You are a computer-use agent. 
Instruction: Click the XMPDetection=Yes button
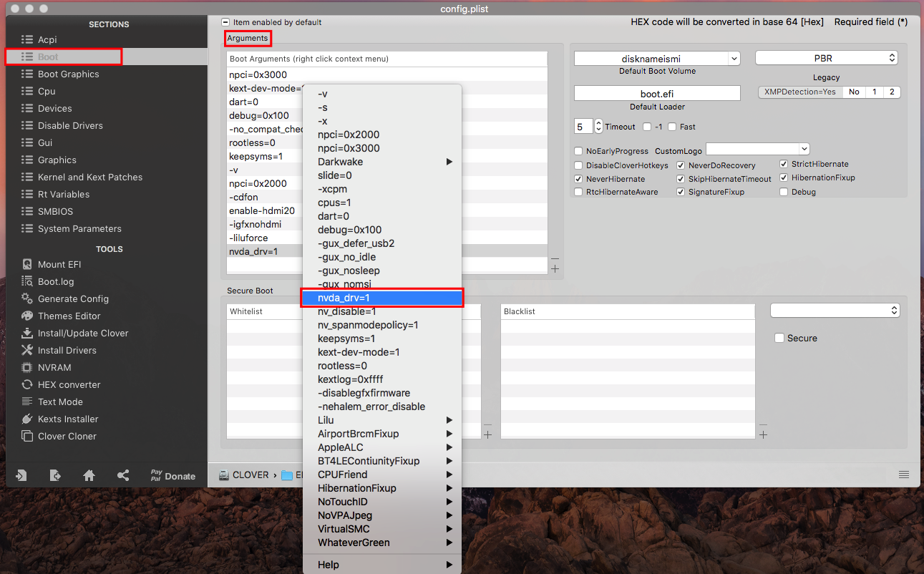tap(799, 92)
